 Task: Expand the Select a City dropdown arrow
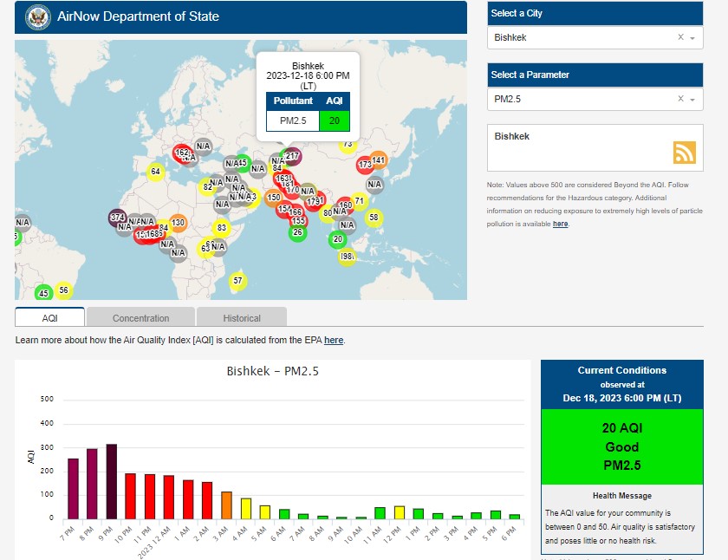click(x=693, y=38)
